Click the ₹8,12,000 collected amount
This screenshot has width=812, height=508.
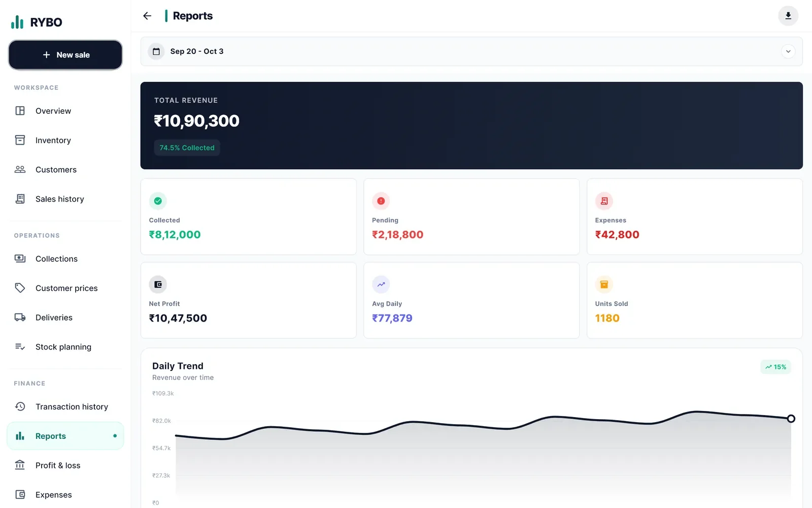coord(175,235)
